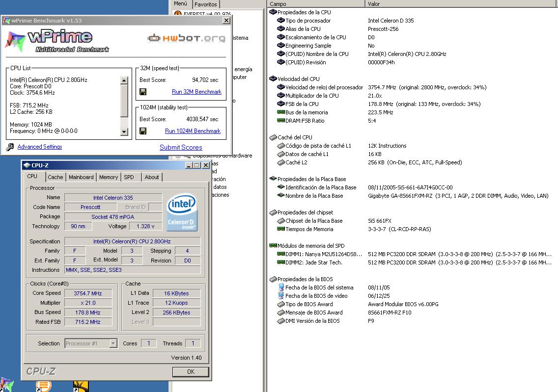Click the wPrime logo graphic
Viewport: 558px width, 392px height.
(57, 41)
